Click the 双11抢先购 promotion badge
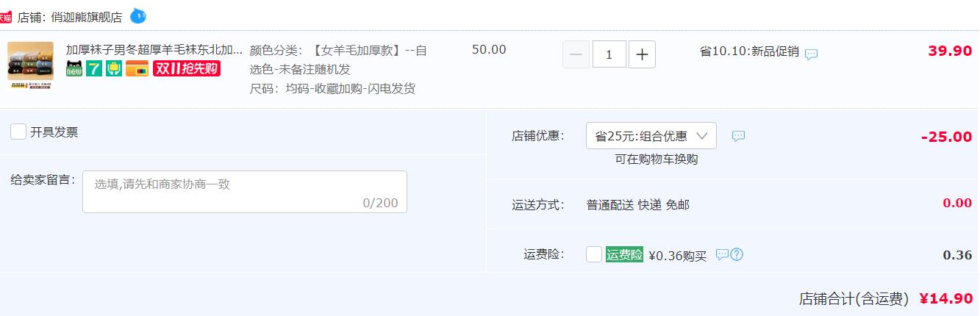The width and height of the screenshot is (980, 316). (x=187, y=69)
